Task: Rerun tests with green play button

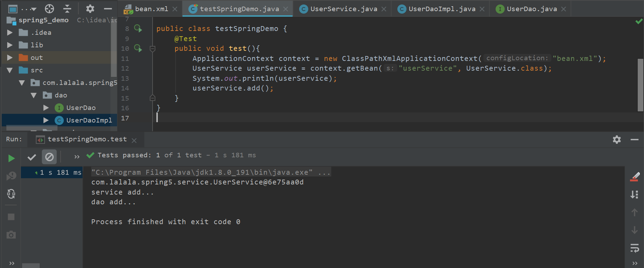Action: point(11,158)
